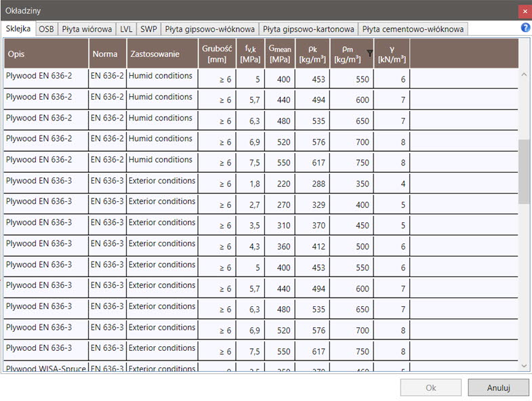Sort by the Opis column header

pyautogui.click(x=46, y=54)
